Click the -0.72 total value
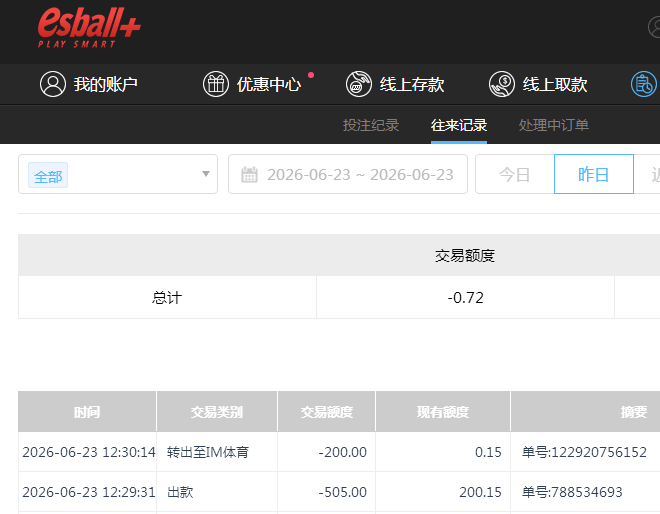Image resolution: width=660 pixels, height=514 pixels. (466, 298)
